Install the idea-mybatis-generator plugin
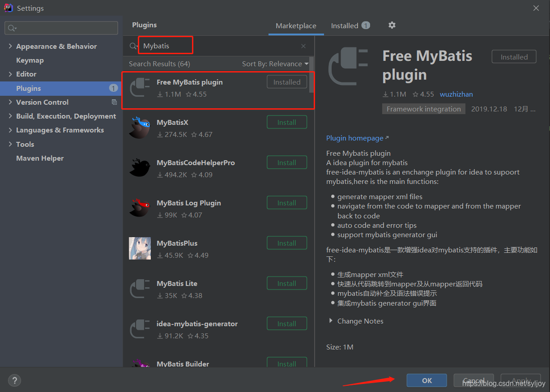Viewport: 550px width, 392px height. (x=287, y=324)
